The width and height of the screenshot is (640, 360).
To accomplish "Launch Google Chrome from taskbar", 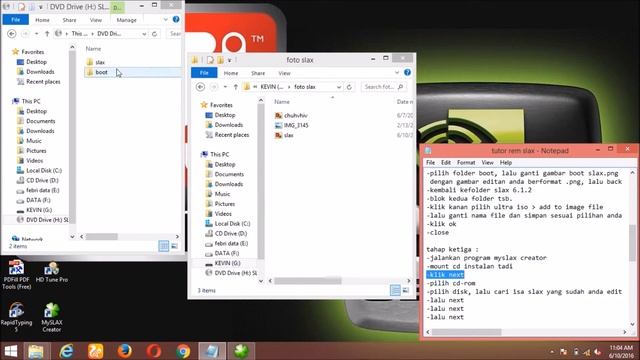I will click(183, 351).
